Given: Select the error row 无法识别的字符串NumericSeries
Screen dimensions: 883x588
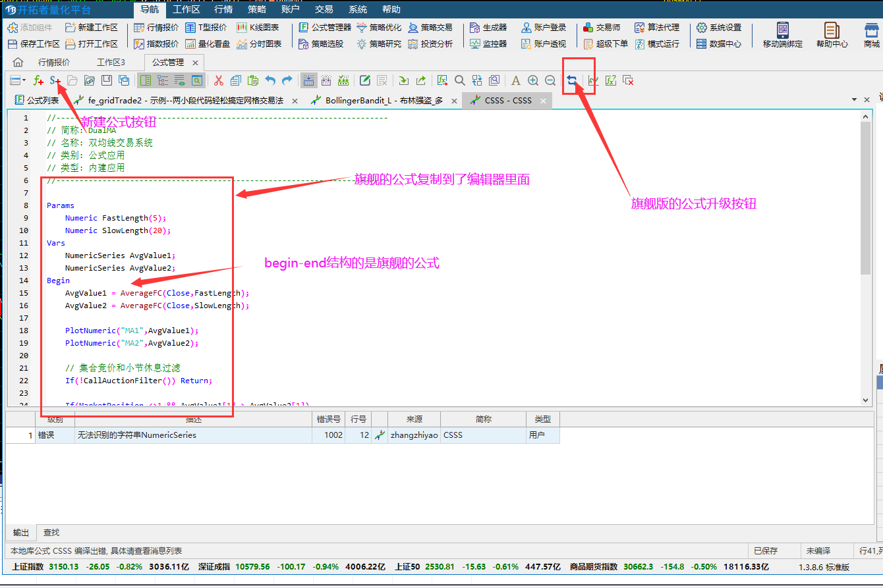Looking at the screenshot, I should click(283, 435).
